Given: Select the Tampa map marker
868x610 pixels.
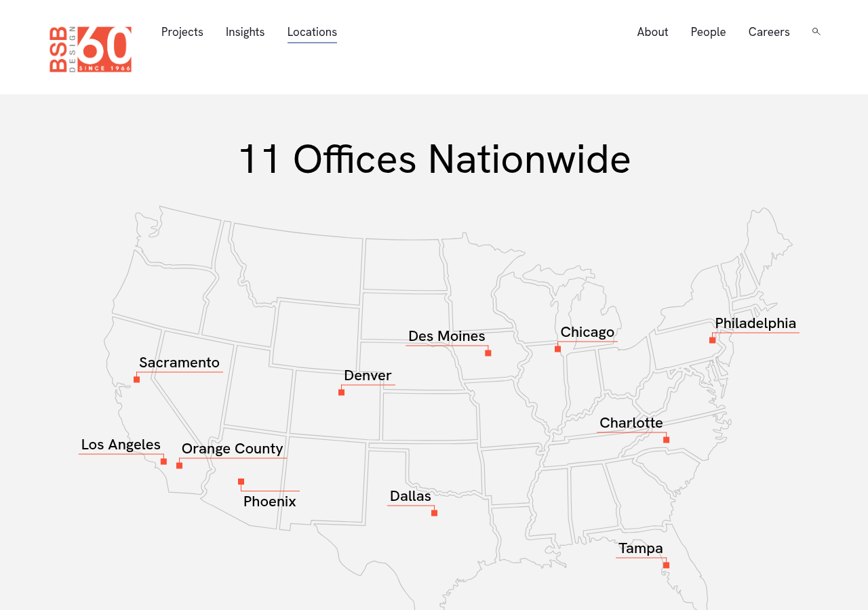Looking at the screenshot, I should [665, 563].
